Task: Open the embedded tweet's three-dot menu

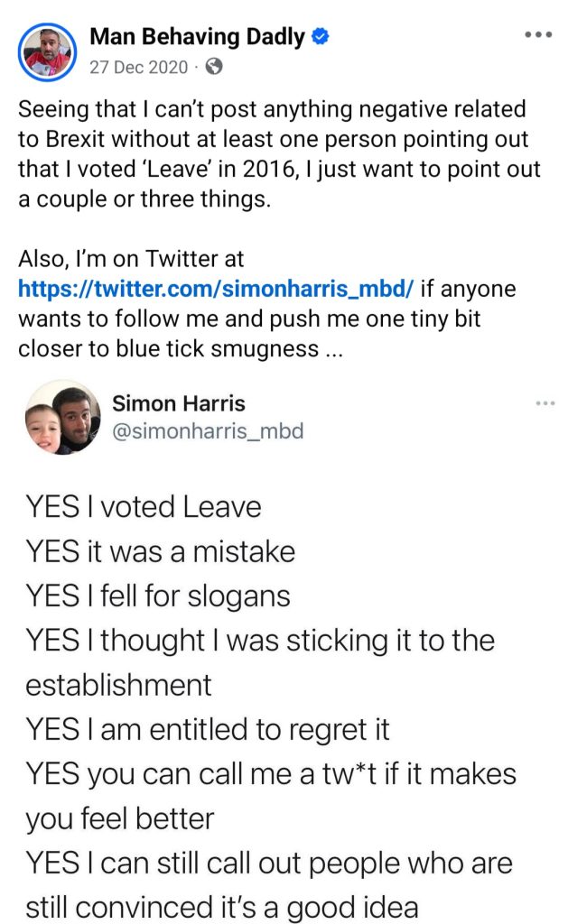Action: [545, 403]
